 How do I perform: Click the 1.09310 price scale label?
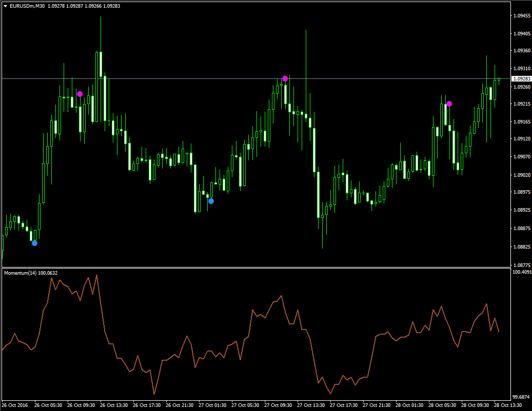click(x=522, y=69)
